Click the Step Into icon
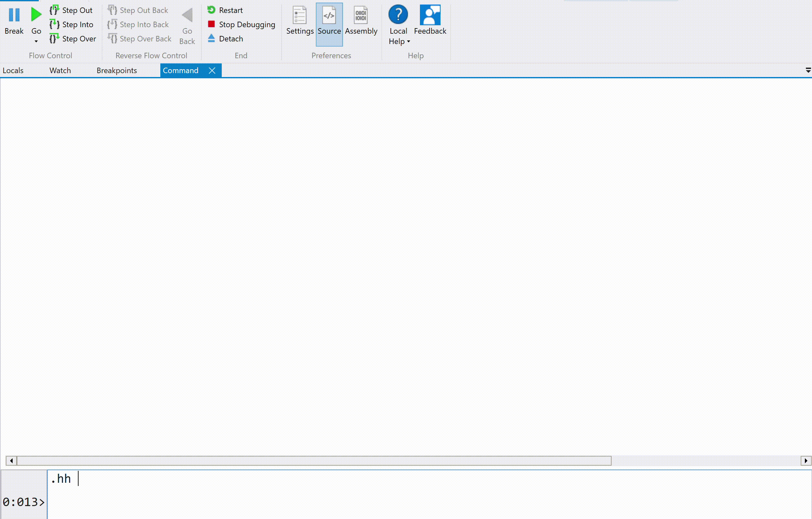Screen dimensions: 812x519 54,24
